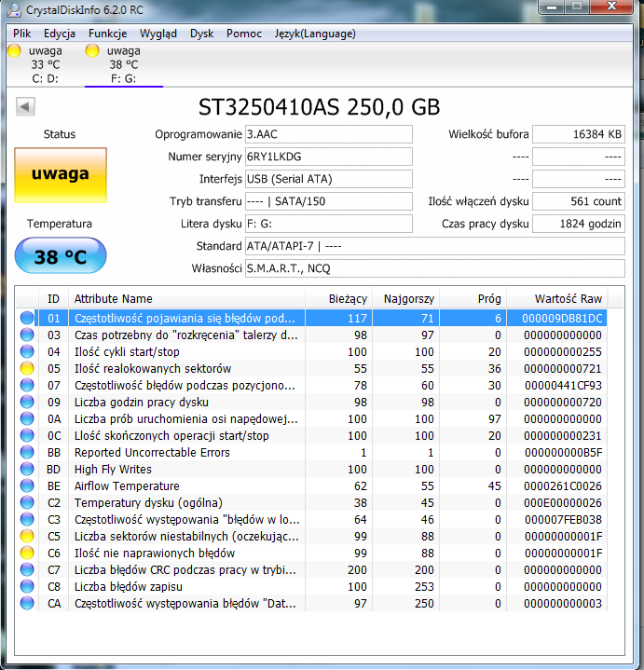Click the Oprogramowanie field showing 3.AAC

coord(329,134)
